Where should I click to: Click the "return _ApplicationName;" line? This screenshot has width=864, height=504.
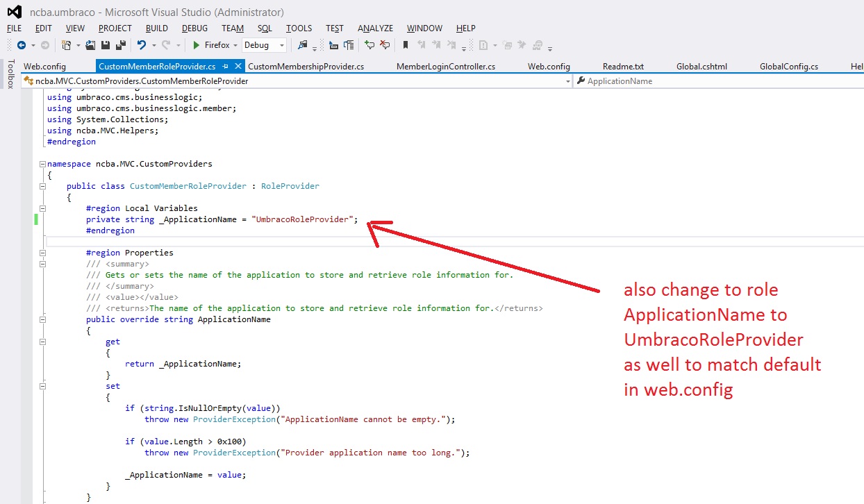tap(183, 364)
